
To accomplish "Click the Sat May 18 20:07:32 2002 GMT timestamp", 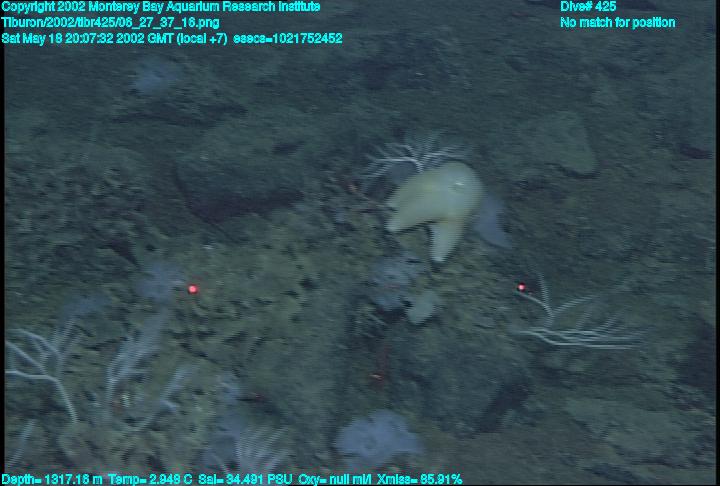I will click(114, 39).
